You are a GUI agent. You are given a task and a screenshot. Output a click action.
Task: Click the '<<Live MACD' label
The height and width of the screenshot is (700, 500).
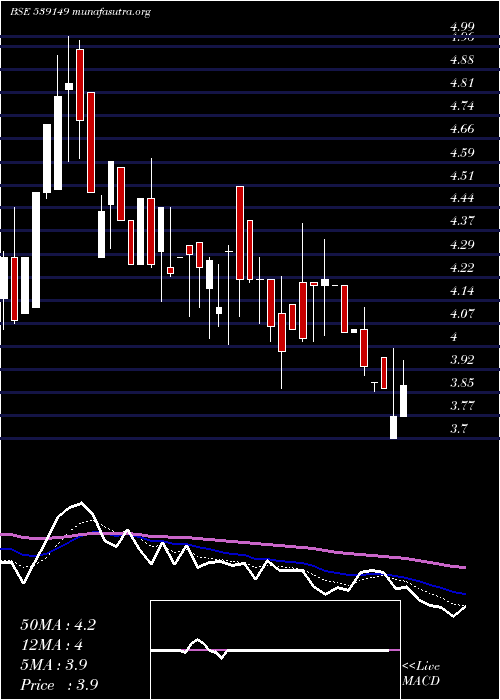click(x=421, y=674)
